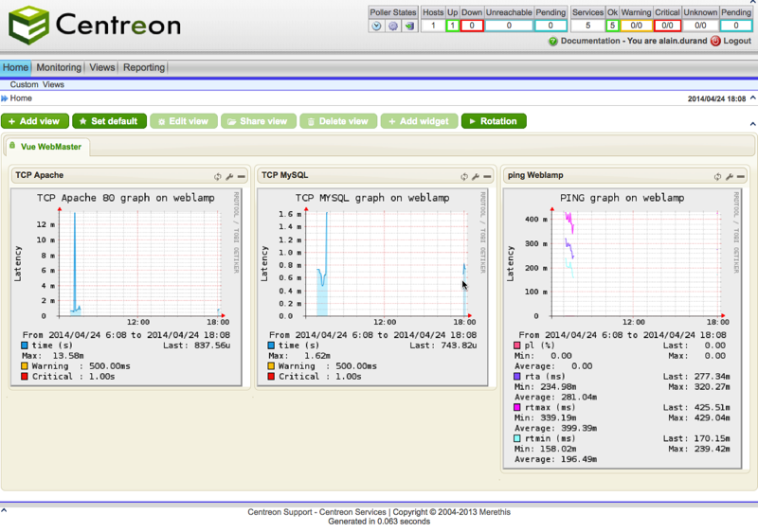
Task: Click the poller database activity icon
Action: [x=408, y=26]
